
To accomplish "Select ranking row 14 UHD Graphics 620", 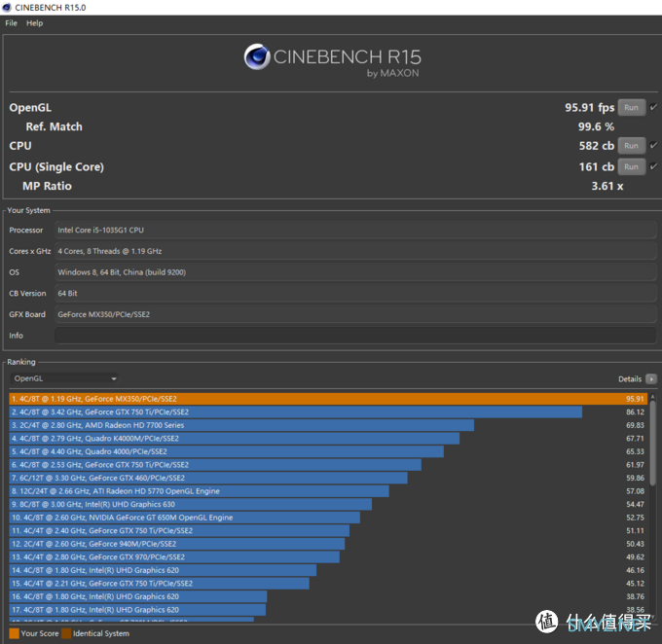I will click(328, 570).
